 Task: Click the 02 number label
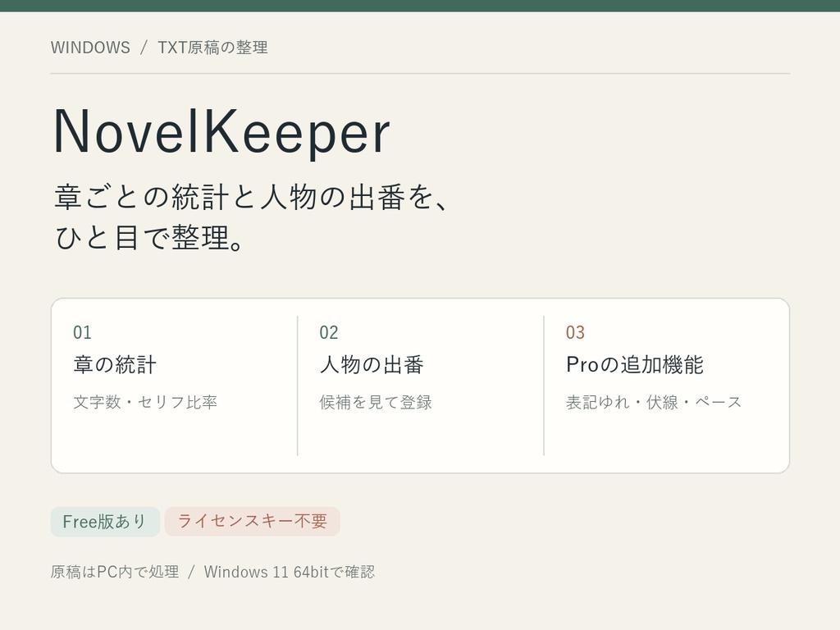pos(329,333)
